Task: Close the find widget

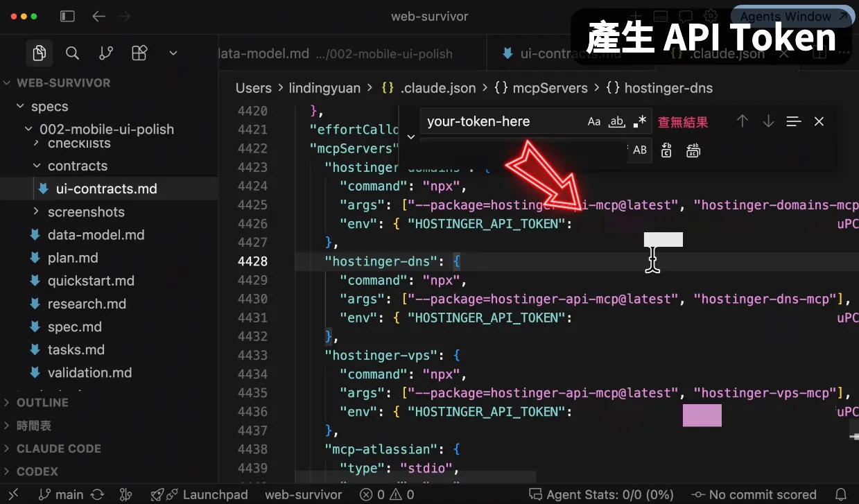Action: tap(819, 121)
